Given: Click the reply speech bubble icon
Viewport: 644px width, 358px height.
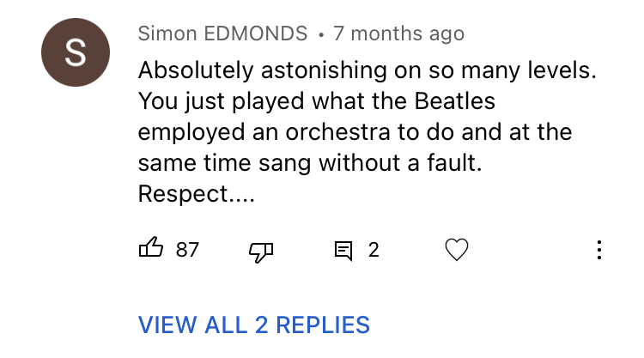Looking at the screenshot, I should [x=343, y=251].
